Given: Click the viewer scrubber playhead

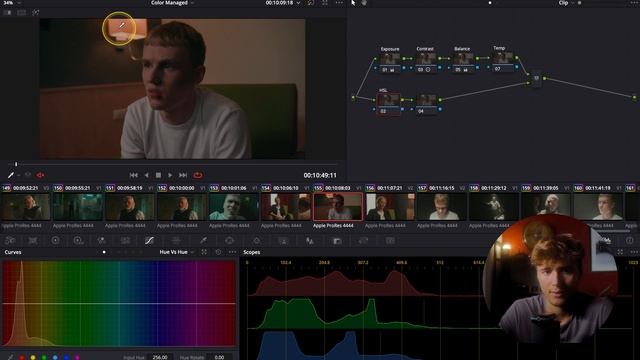Looking at the screenshot, I should [16, 164].
